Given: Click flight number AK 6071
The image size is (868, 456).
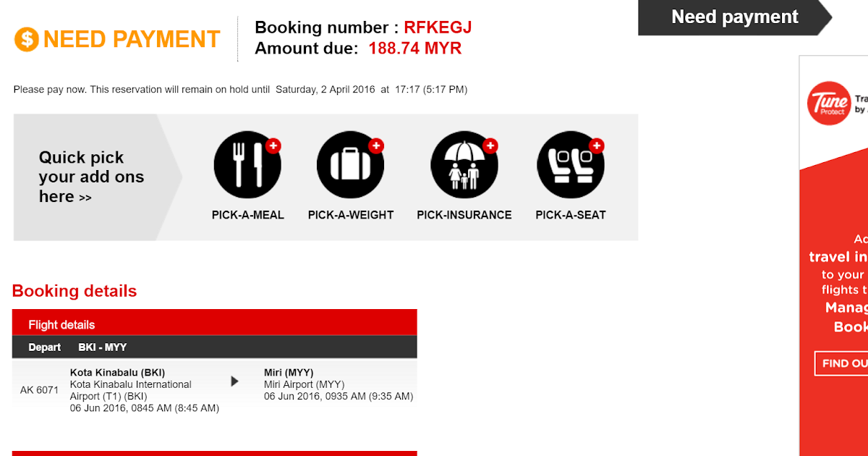Looking at the screenshot, I should point(39,390).
